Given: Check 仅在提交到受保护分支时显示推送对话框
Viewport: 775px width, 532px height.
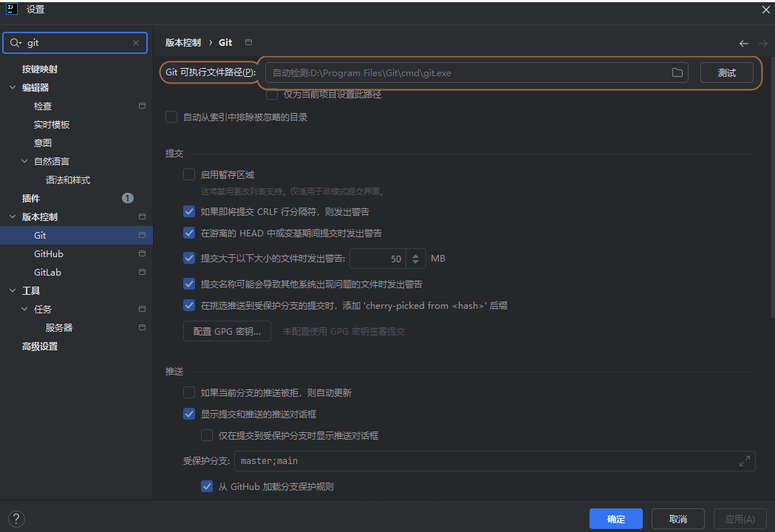Looking at the screenshot, I should point(207,435).
